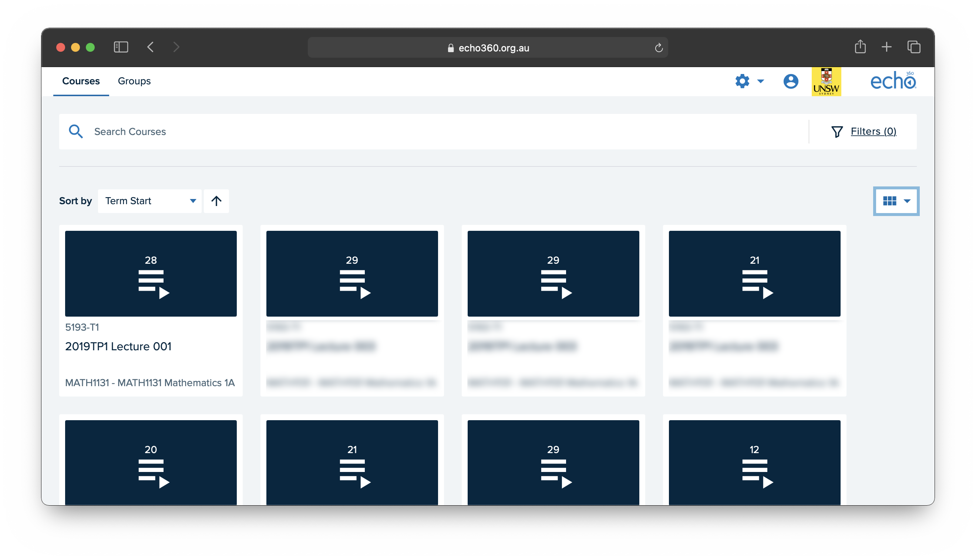Open the bottom-row thumbnail showing 12
Screen dimensions: 976x560
[x=755, y=463]
